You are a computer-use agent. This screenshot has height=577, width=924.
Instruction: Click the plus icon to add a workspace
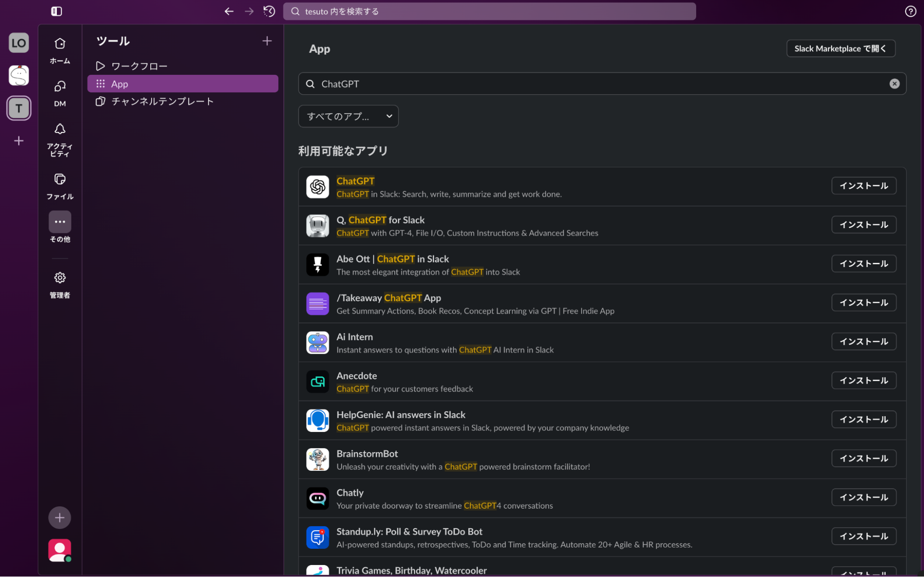click(x=18, y=140)
